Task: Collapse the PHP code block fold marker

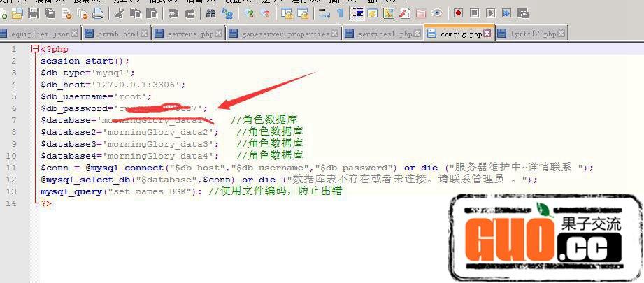Action: [35, 50]
